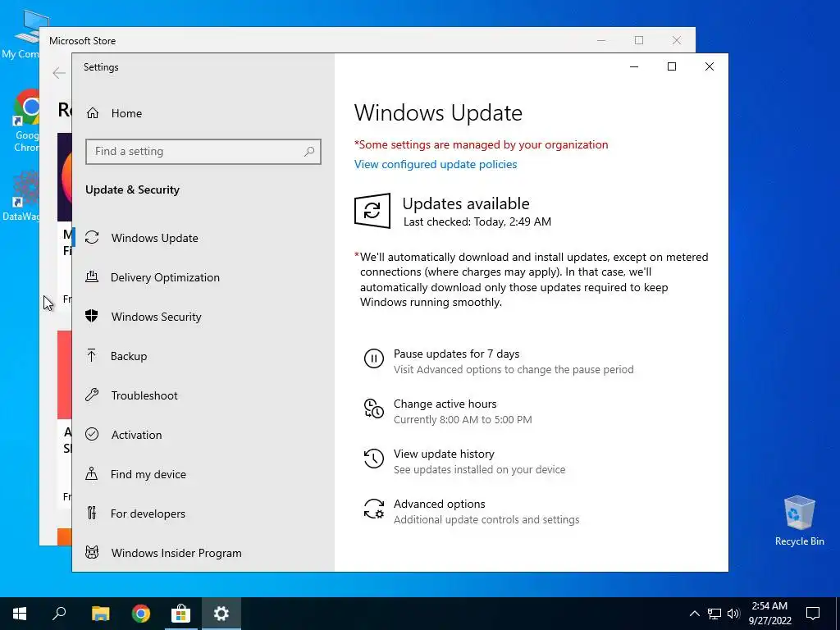Click the Last checked: Today, 2:49 AM text
The image size is (840, 630).
477,221
